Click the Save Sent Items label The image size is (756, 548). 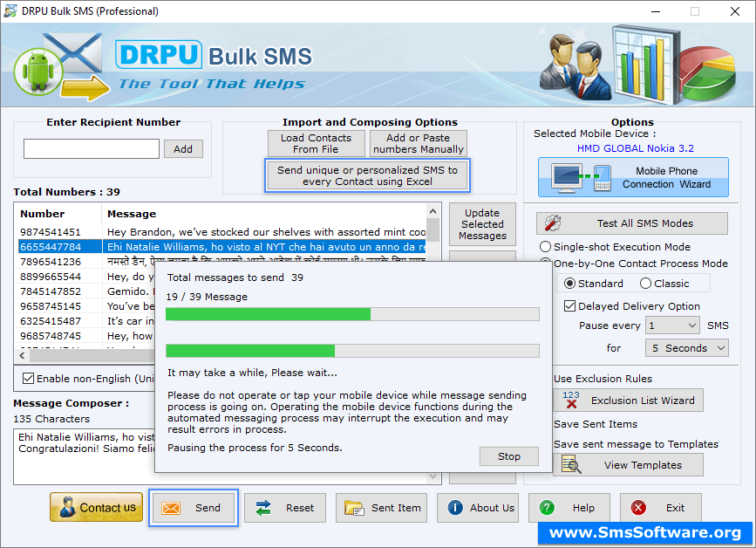point(596,424)
